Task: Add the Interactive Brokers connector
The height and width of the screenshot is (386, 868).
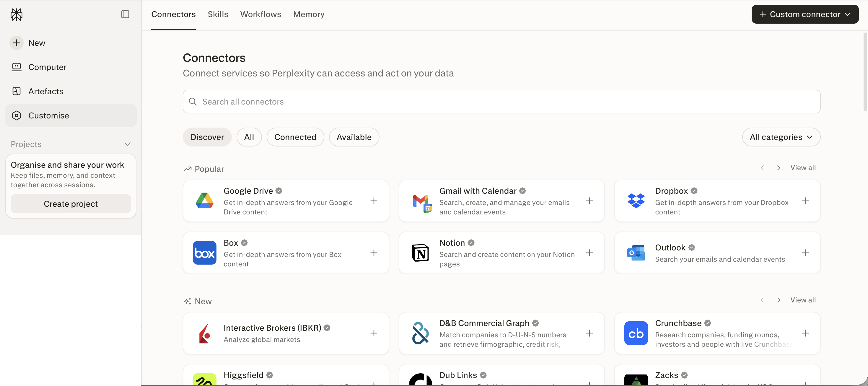Action: pos(374,333)
